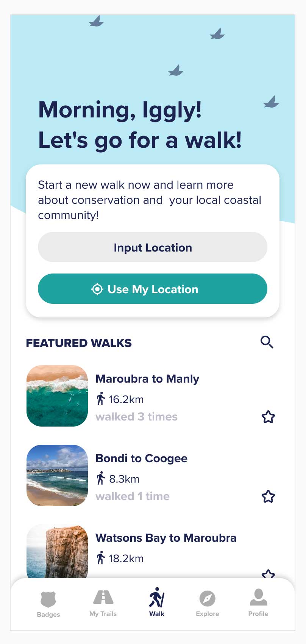The width and height of the screenshot is (306, 644).
Task: Tap the Watsons Bay to Maroubra title
Action: (166, 538)
